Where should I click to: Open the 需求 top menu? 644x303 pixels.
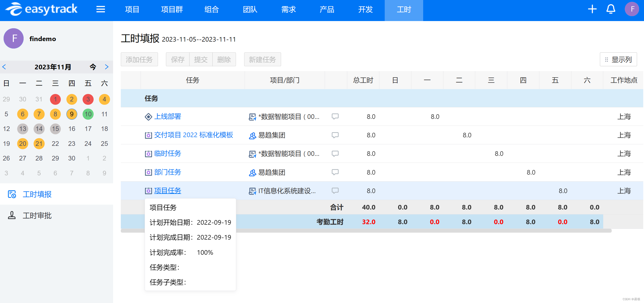289,10
